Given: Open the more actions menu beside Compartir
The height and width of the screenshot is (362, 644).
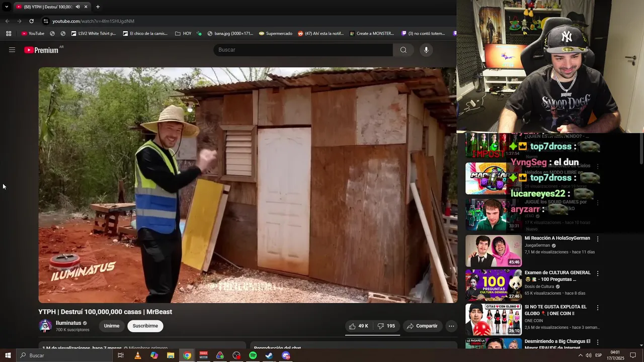Looking at the screenshot, I should click(451, 326).
